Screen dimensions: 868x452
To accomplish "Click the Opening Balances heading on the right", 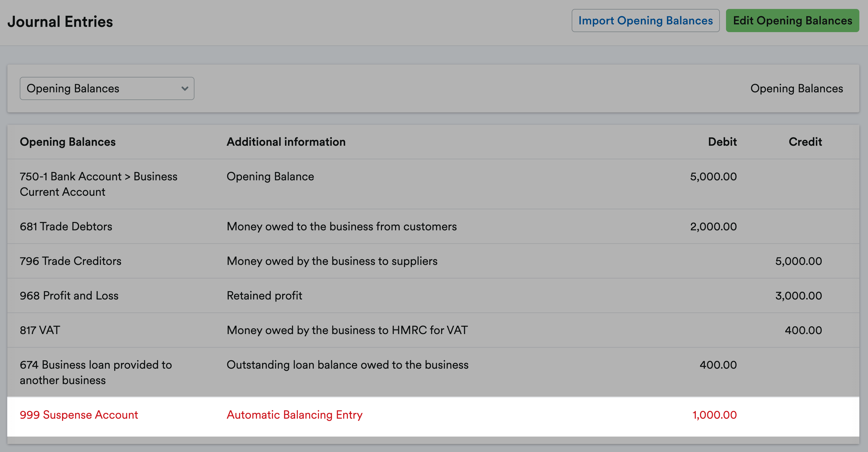I will tap(797, 88).
